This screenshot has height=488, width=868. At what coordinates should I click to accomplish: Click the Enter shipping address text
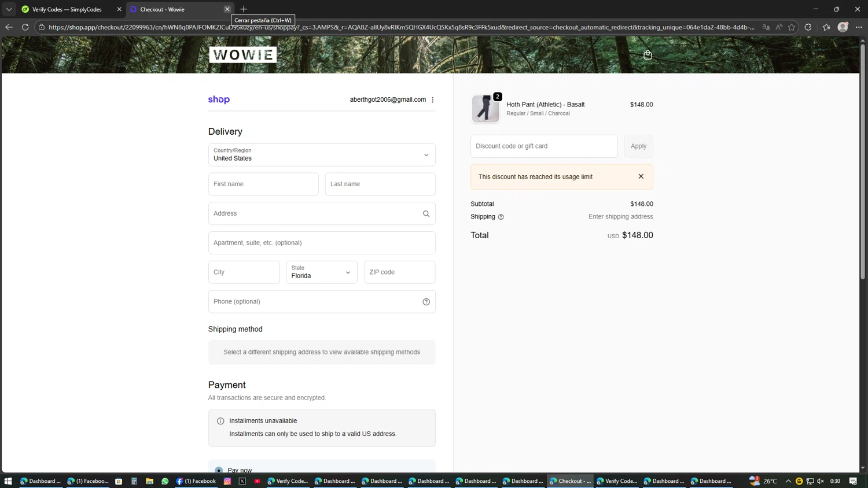coord(621,217)
